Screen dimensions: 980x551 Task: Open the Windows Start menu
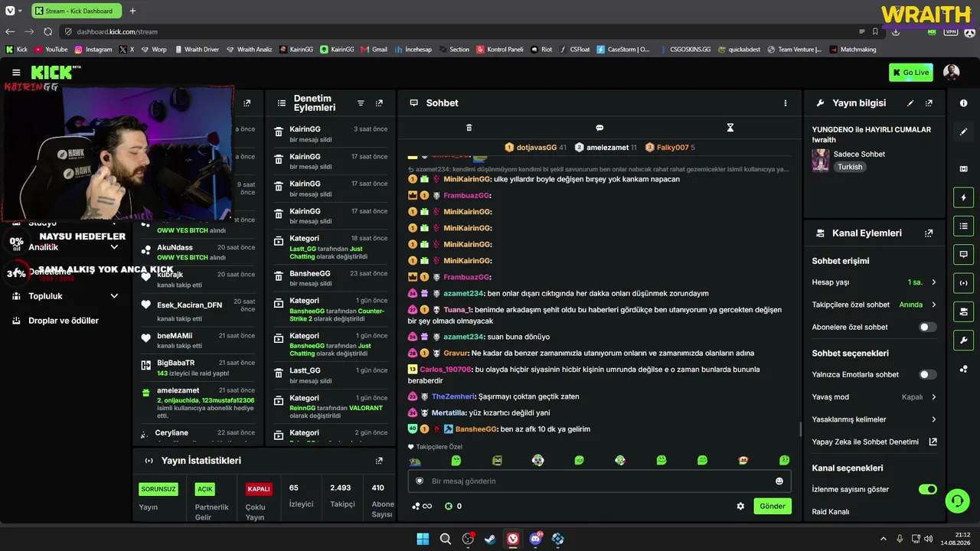tap(423, 539)
